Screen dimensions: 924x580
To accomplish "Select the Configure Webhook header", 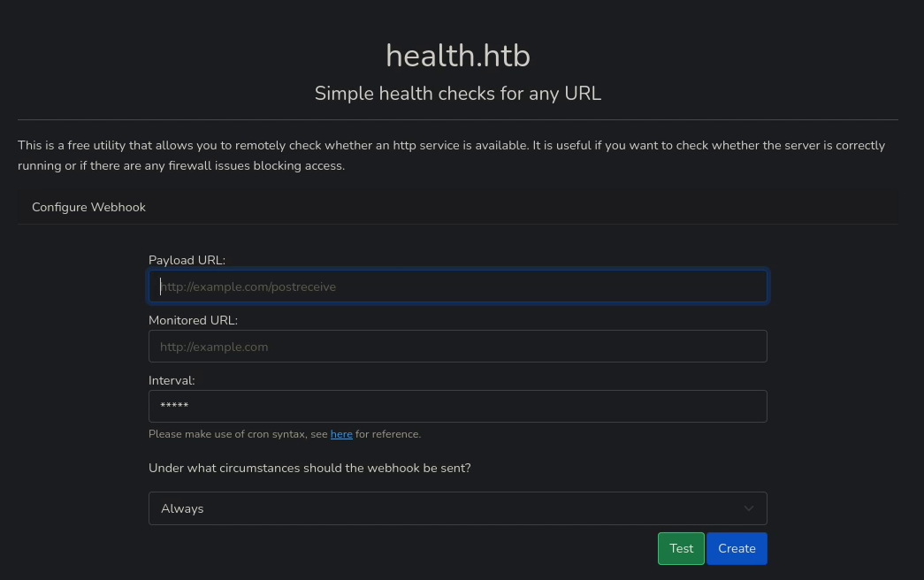I will point(88,207).
